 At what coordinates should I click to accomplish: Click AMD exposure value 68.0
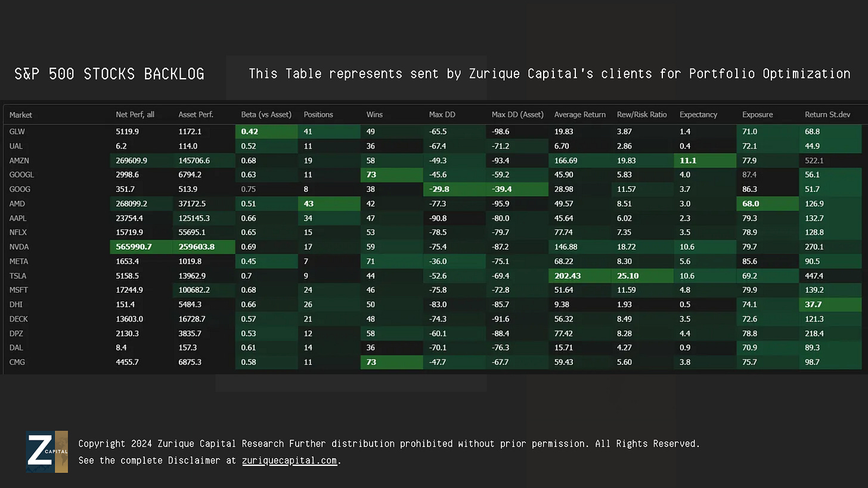750,204
